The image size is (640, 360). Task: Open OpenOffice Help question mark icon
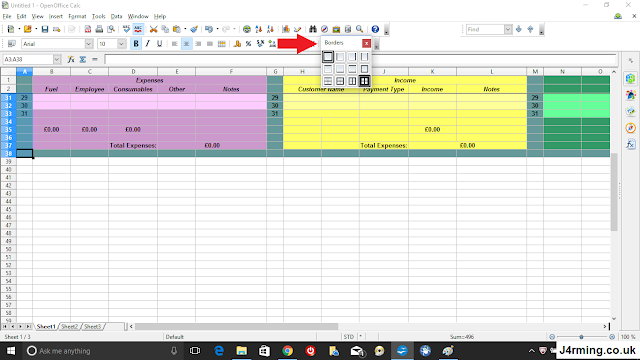(375, 29)
